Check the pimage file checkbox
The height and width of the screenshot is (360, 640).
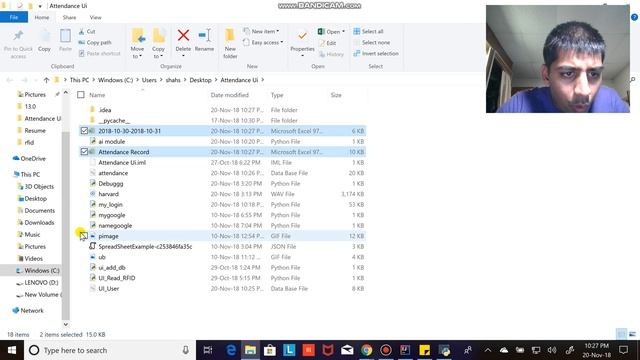[x=83, y=236]
